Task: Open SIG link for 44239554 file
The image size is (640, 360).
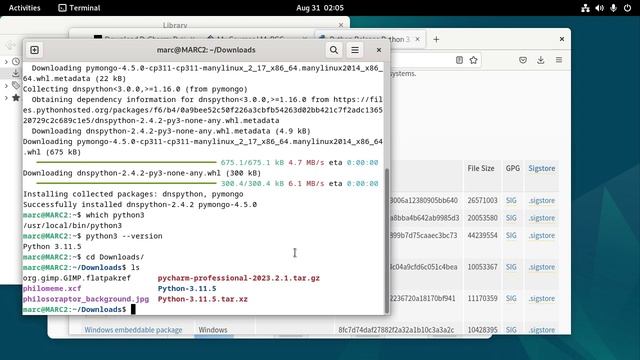Action: coord(511,236)
